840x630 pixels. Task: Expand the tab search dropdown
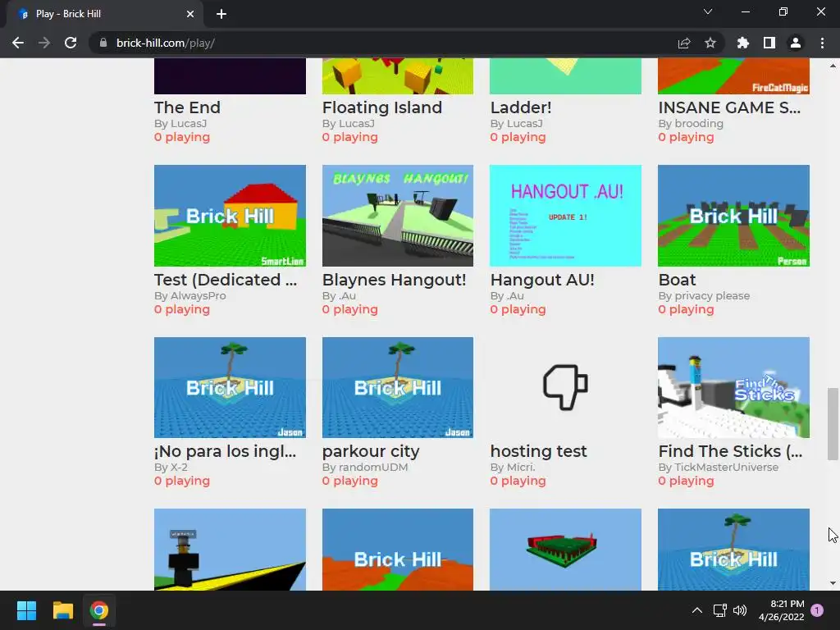coord(708,11)
